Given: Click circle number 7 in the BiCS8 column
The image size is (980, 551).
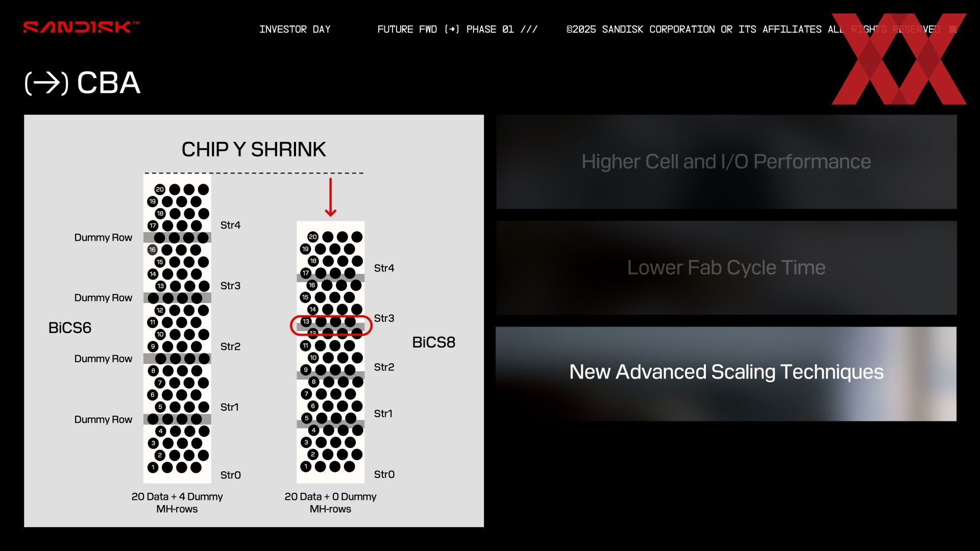Looking at the screenshot, I should coord(306,394).
